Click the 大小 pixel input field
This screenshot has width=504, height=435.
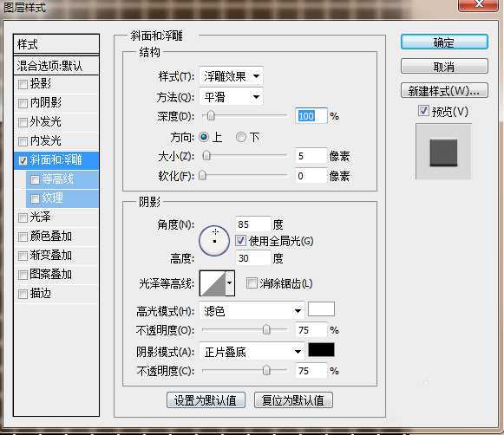(x=311, y=156)
